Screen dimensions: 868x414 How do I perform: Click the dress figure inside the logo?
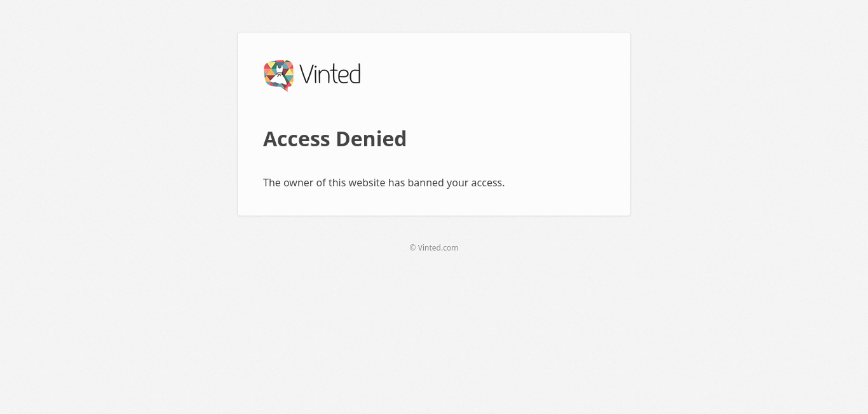[279, 74]
